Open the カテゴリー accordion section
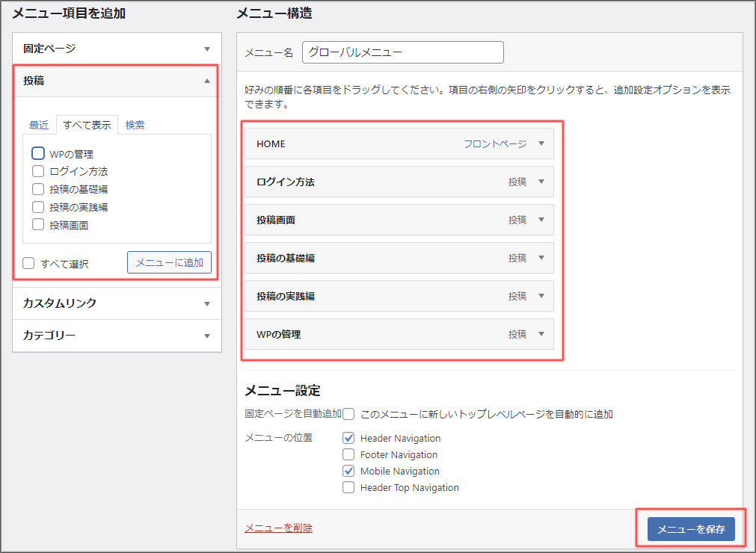This screenshot has height=553, width=756. click(207, 336)
